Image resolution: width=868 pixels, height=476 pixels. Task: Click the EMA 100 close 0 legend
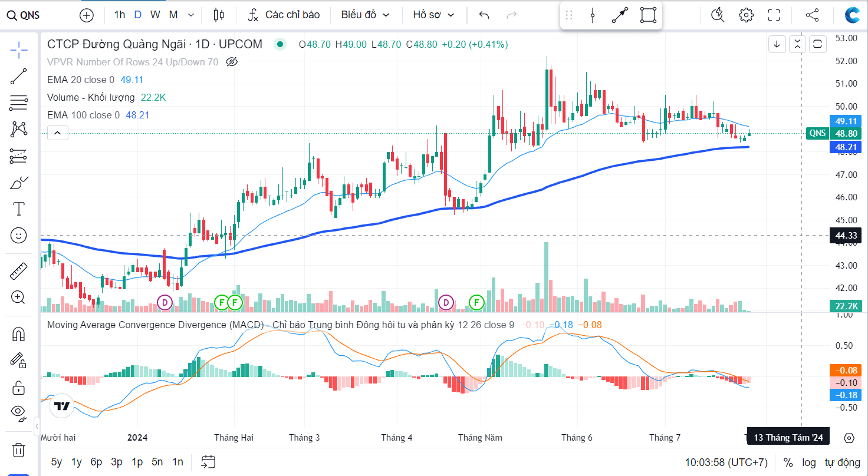click(83, 115)
